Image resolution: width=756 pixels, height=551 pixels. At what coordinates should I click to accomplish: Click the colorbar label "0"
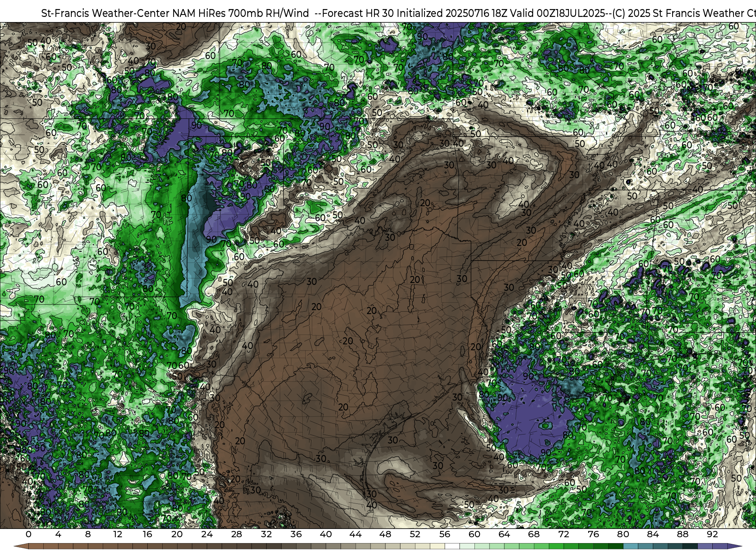pyautogui.click(x=28, y=534)
